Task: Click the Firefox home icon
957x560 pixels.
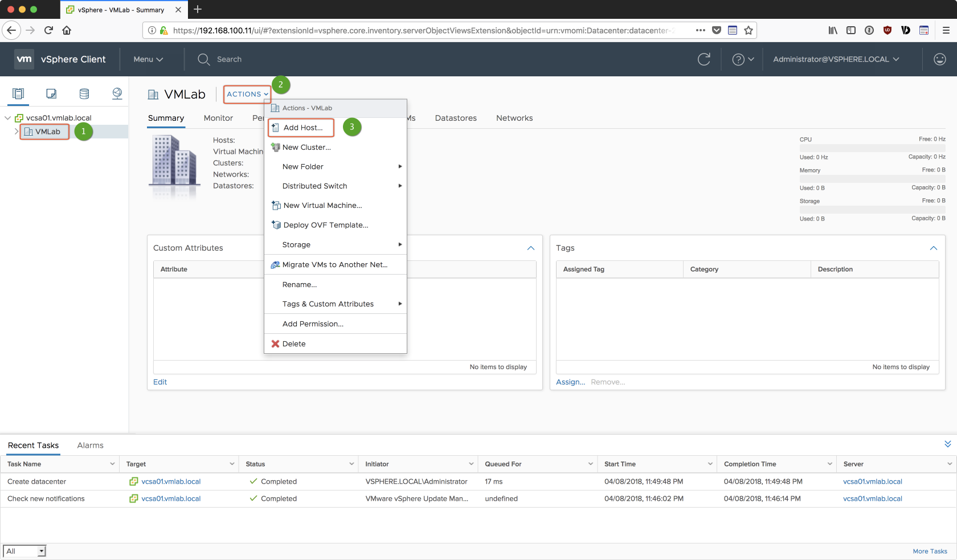Action: click(67, 30)
